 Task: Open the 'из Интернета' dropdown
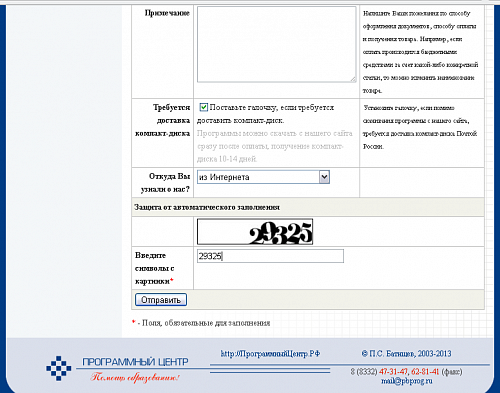coord(263,177)
